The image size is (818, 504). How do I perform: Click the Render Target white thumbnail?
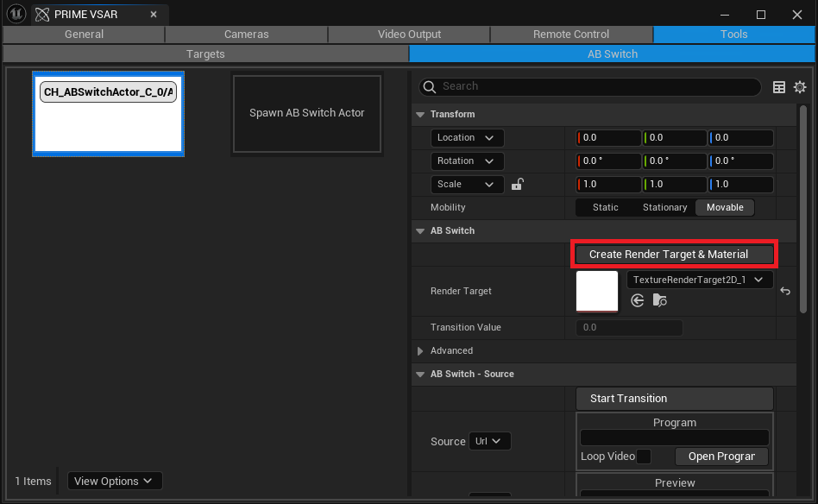tap(597, 291)
